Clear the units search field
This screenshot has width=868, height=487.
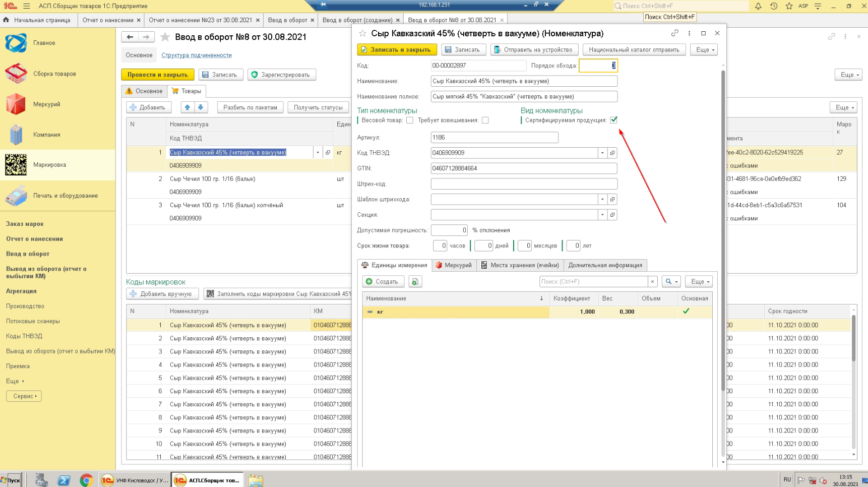tap(652, 281)
